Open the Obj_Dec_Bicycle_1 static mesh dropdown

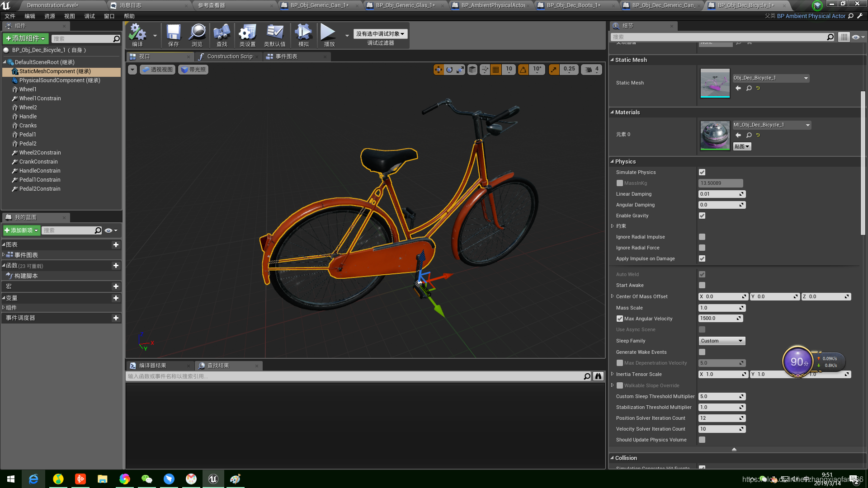770,78
